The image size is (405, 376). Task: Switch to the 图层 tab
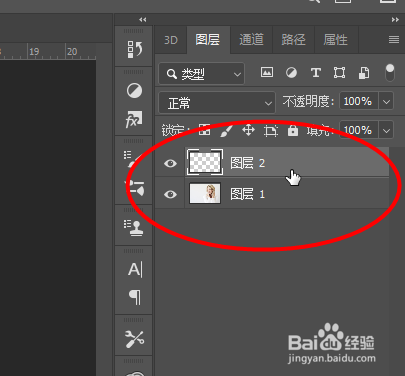click(x=208, y=40)
